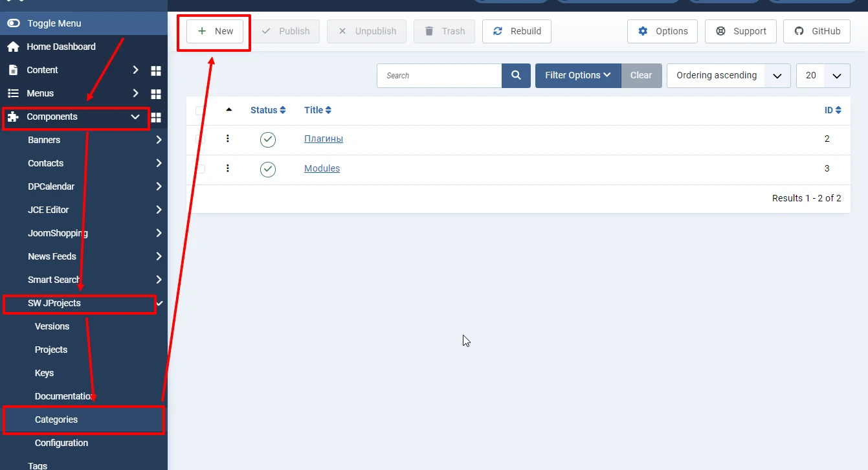Open the Ordering ascending dropdown
Screen dimensions: 868x470
[x=728, y=76]
